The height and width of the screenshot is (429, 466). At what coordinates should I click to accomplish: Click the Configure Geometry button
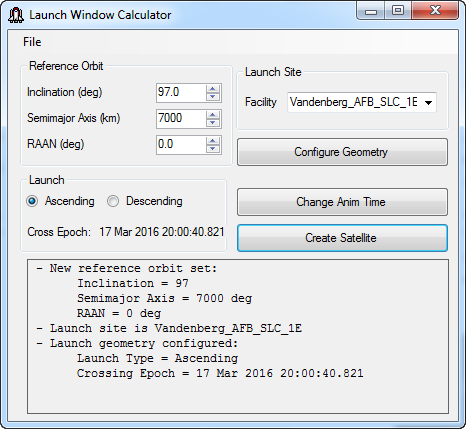(342, 152)
